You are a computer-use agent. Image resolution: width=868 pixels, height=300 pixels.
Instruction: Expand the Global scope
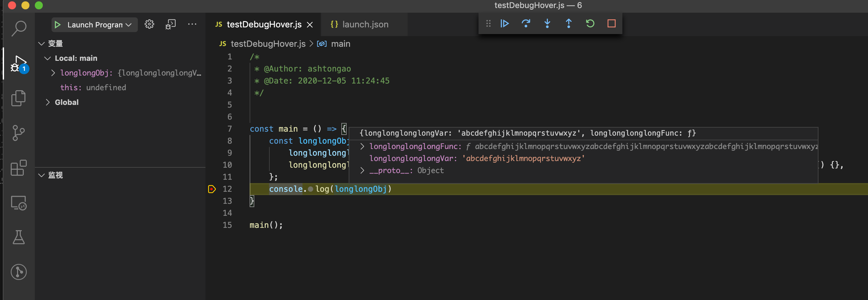point(48,102)
